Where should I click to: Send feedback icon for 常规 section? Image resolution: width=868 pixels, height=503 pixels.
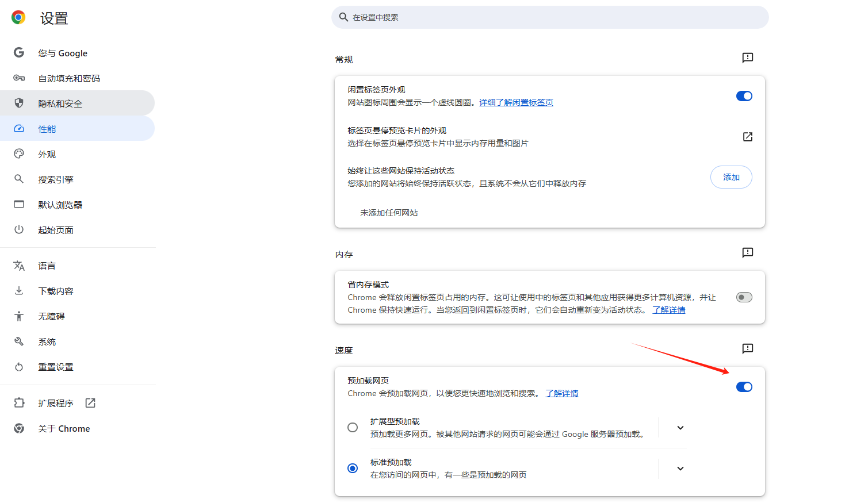coord(748,58)
